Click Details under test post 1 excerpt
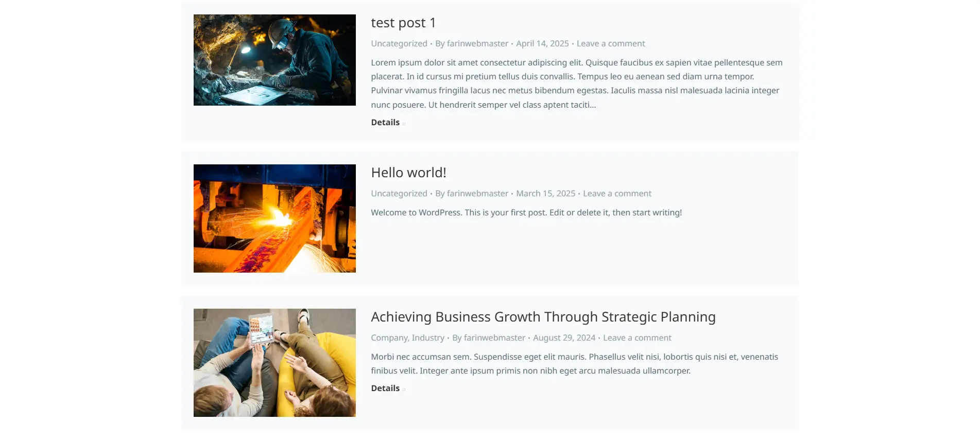Screen dimensions: 980x438 [385, 123]
